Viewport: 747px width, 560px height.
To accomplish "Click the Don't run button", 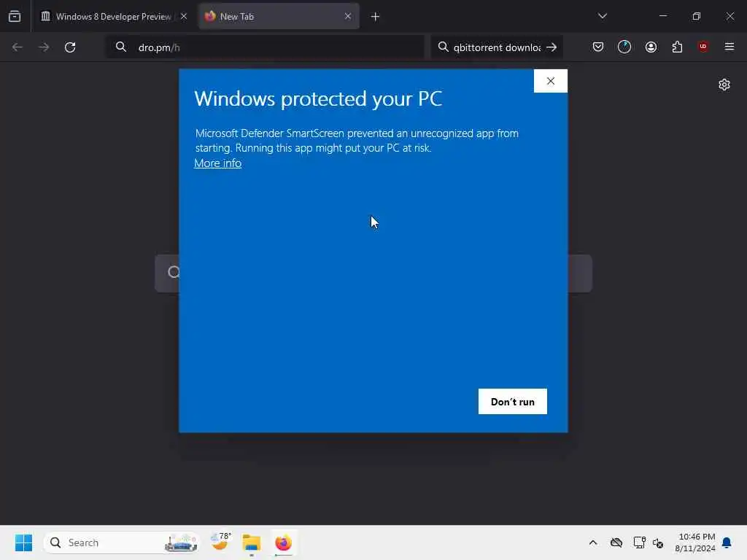I will coord(513,402).
